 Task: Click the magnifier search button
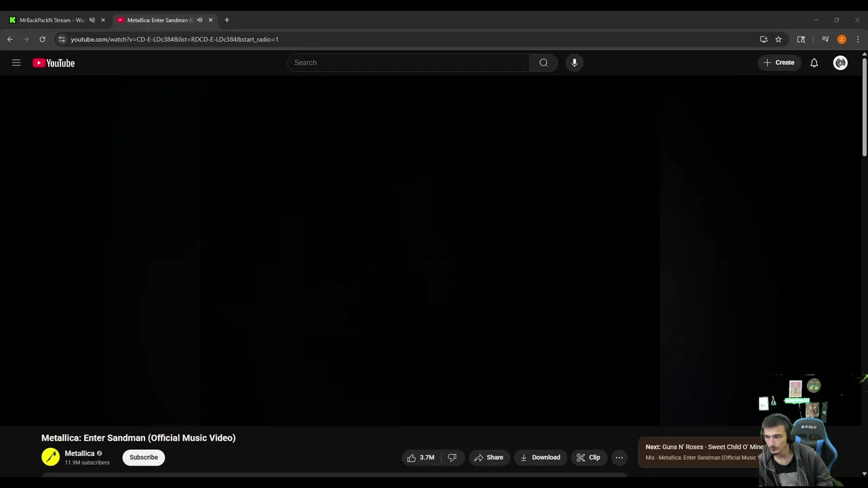(x=543, y=62)
